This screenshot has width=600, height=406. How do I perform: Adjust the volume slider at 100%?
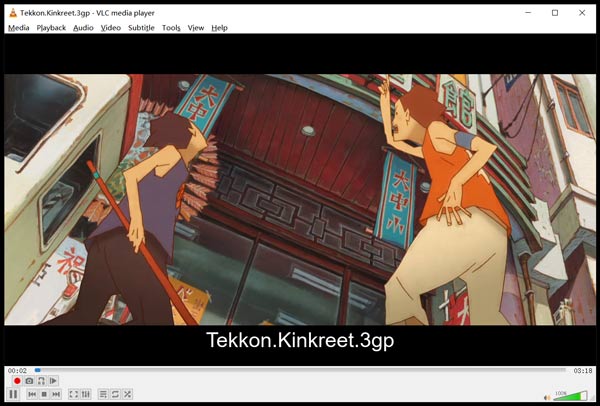tap(570, 396)
